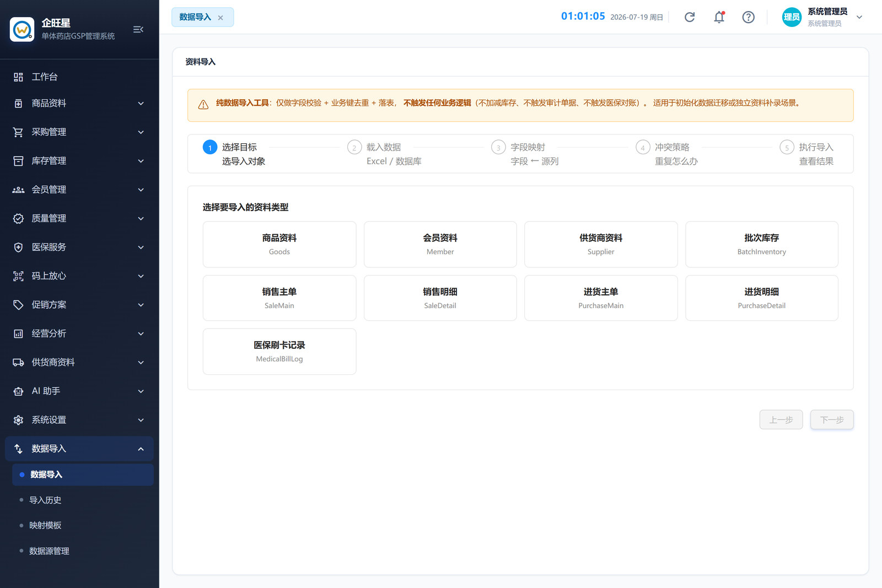882x588 pixels.
Task: Click the 资料导入 panel heading
Action: pyautogui.click(x=201, y=62)
